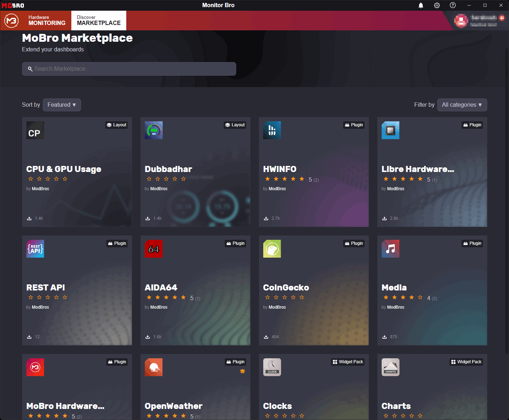Select the Discover Marketplace tab

pyautogui.click(x=99, y=20)
